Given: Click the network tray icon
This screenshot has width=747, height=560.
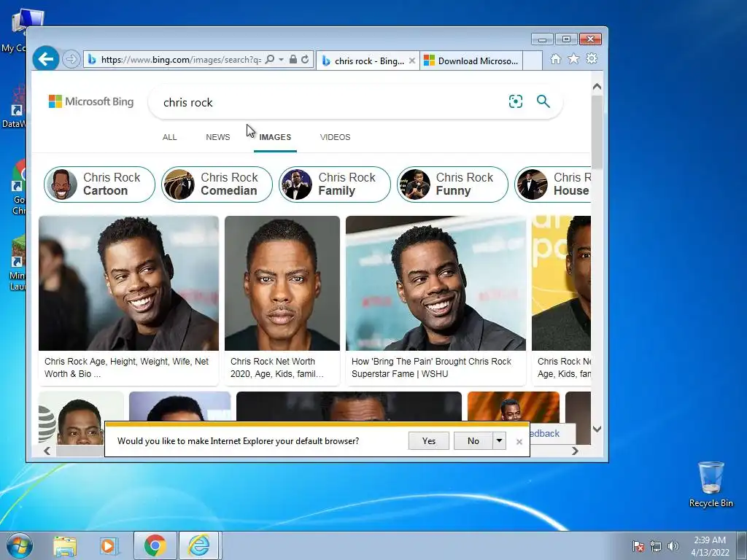Looking at the screenshot, I should coord(656,546).
